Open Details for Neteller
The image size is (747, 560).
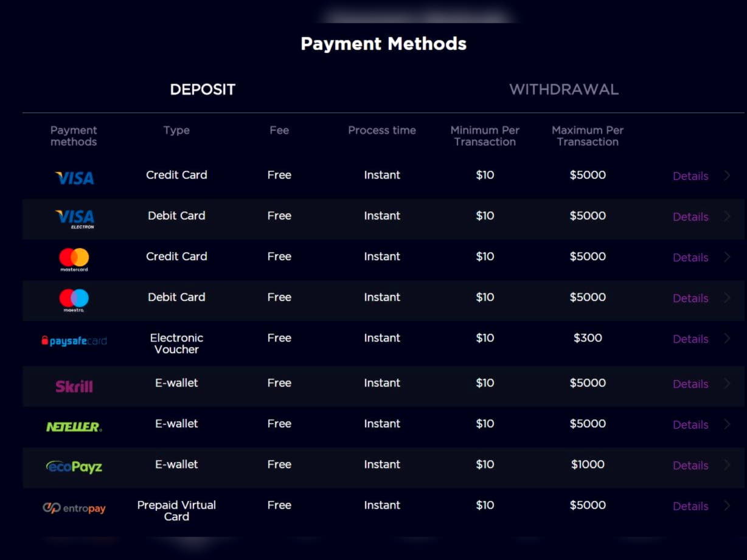(x=690, y=425)
